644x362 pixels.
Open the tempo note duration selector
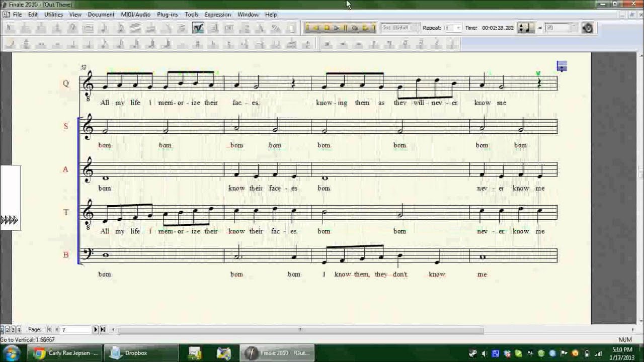526,28
